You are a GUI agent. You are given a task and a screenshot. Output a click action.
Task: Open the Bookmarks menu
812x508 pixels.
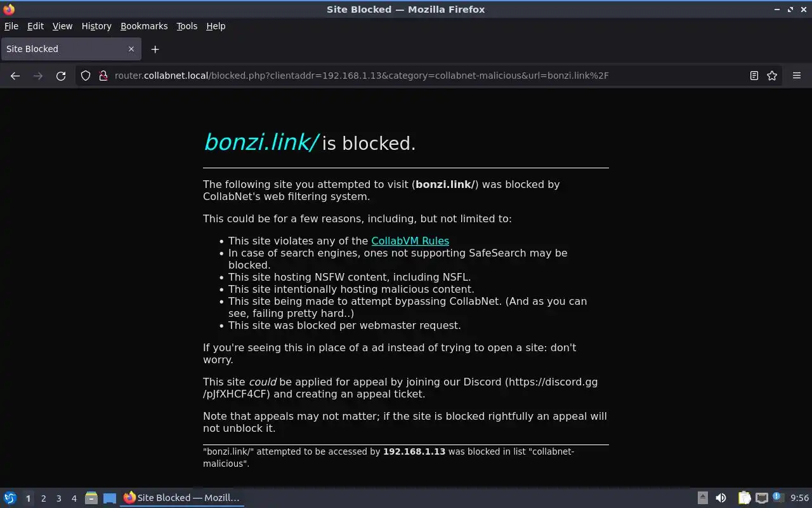[x=144, y=26]
